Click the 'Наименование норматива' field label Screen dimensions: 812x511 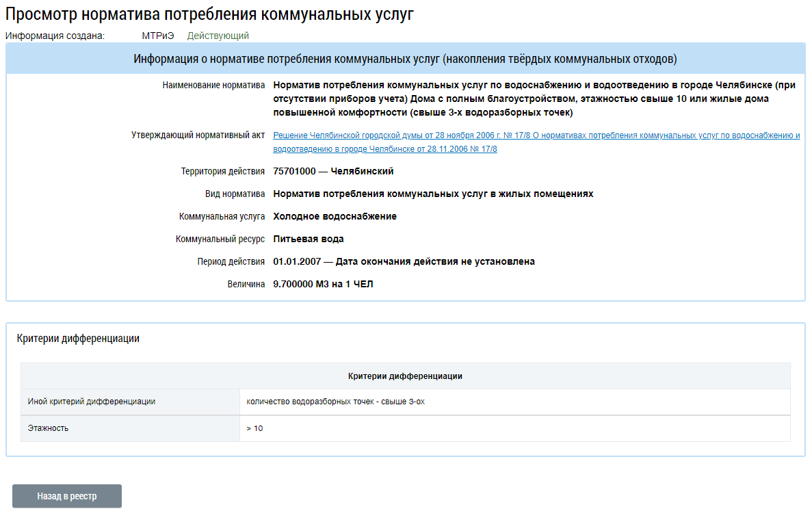tap(213, 86)
